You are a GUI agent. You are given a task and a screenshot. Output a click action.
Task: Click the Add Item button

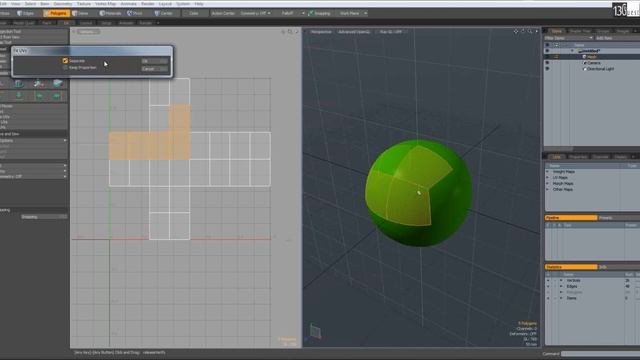604,38
